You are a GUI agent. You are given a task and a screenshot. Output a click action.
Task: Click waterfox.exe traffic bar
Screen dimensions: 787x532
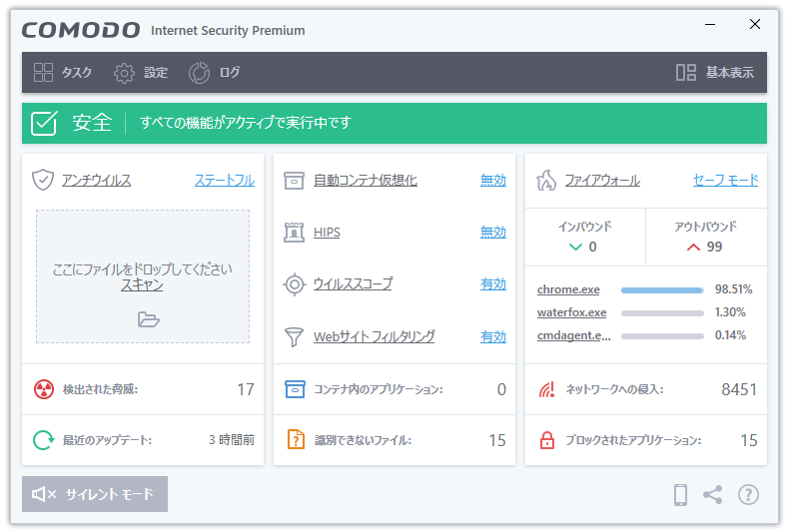pyautogui.click(x=662, y=313)
